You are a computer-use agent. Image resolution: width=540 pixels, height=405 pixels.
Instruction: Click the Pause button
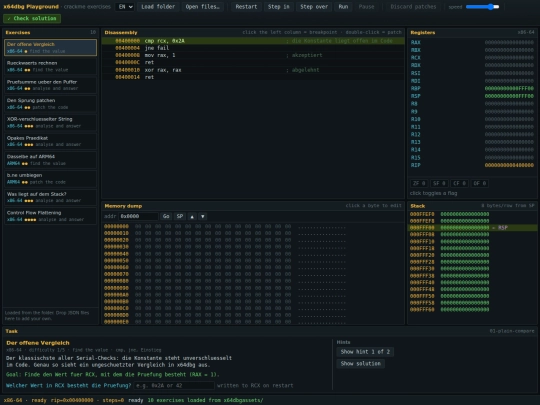(366, 7)
